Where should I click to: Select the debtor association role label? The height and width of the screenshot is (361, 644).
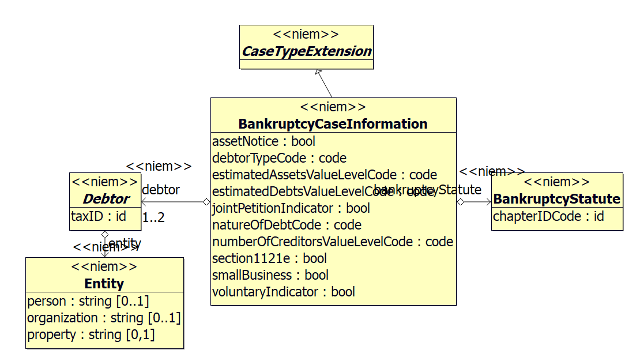click(161, 189)
